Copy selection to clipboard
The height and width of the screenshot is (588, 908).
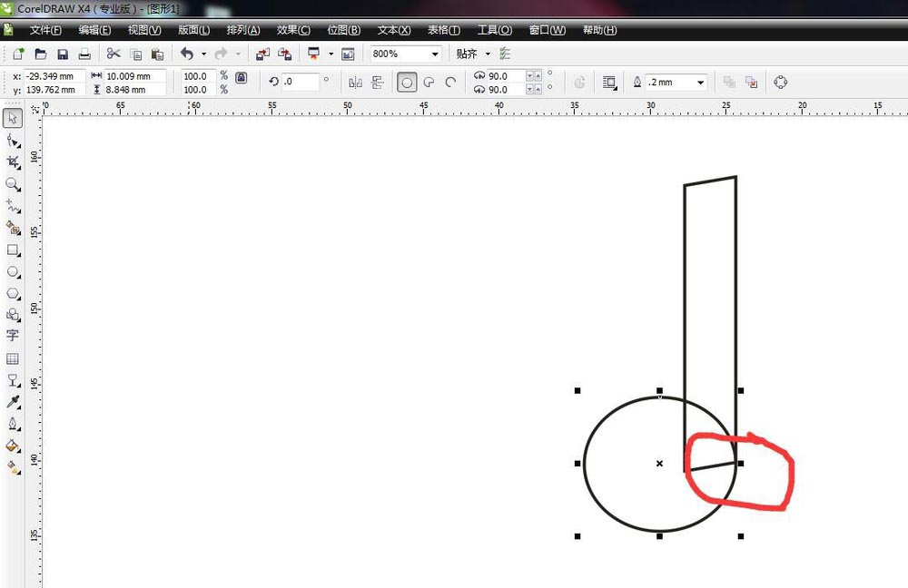click(136, 54)
